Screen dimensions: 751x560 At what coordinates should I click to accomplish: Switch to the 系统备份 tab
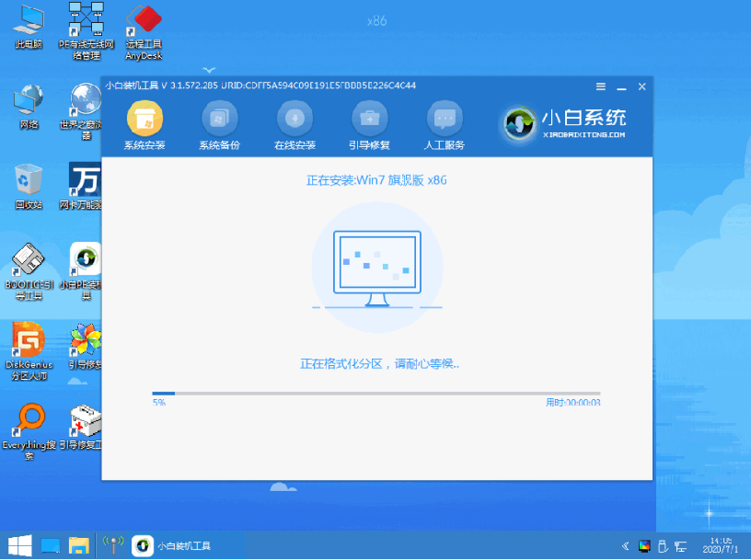219,119
